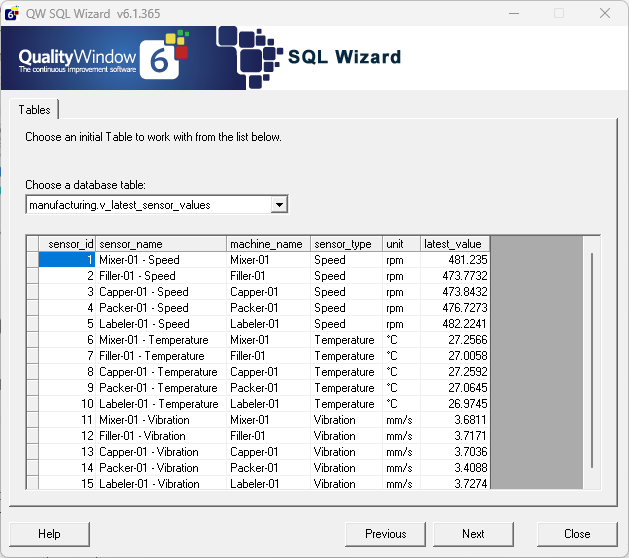Click the latest value 27.0058
This screenshot has width=629, height=558.
[455, 356]
